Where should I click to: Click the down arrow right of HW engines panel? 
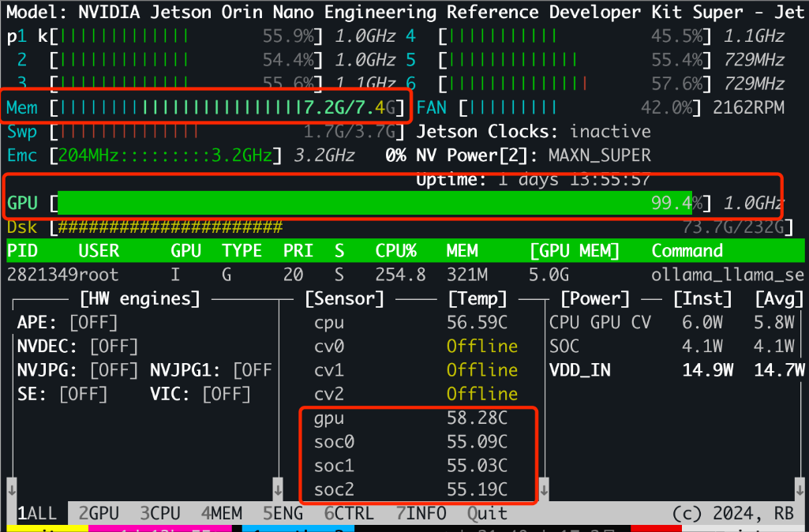tap(278, 488)
